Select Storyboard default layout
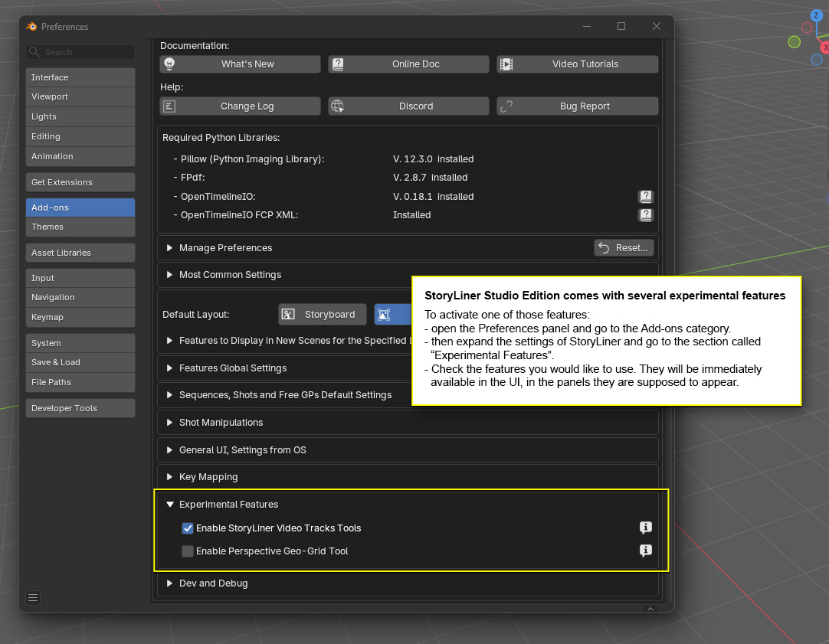 (322, 314)
